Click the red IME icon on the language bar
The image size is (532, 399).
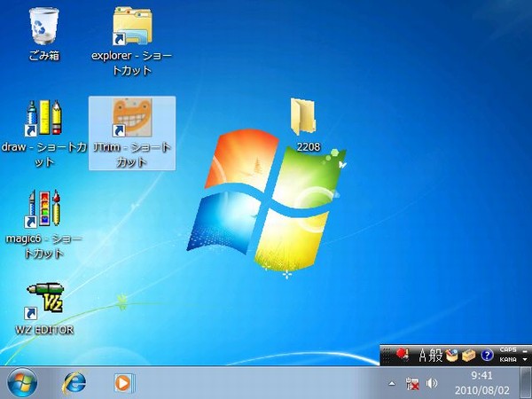403,355
